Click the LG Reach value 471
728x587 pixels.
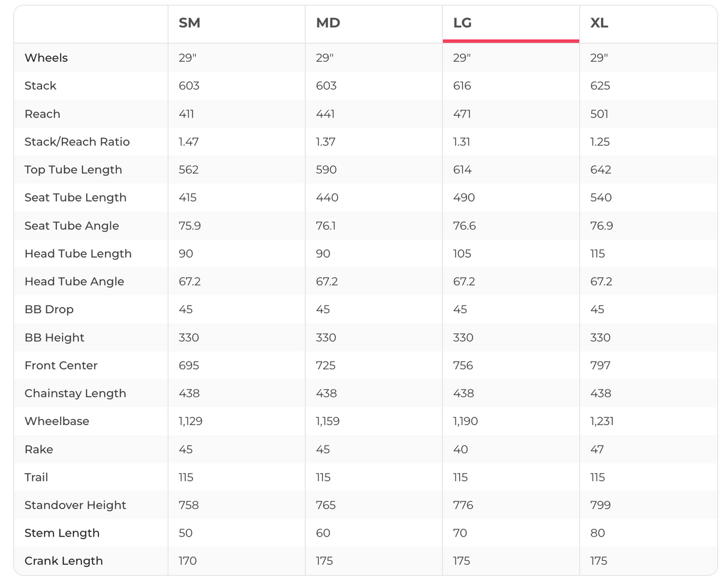click(462, 114)
